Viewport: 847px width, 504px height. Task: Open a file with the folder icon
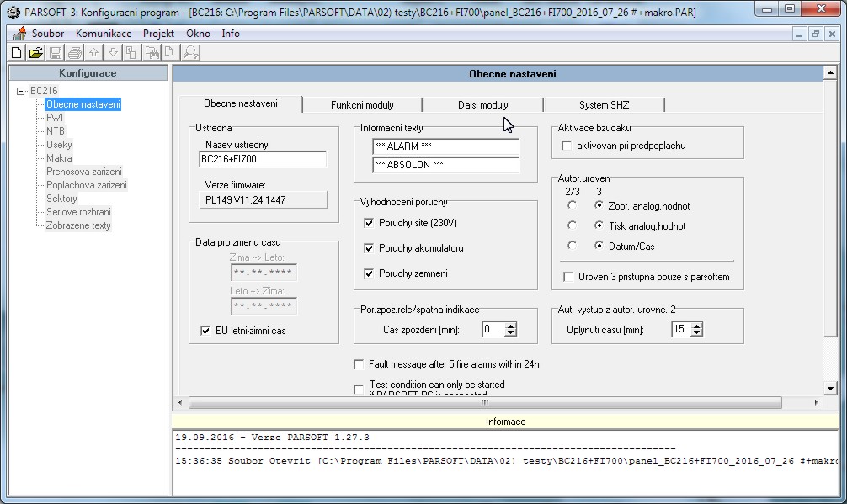[x=35, y=52]
